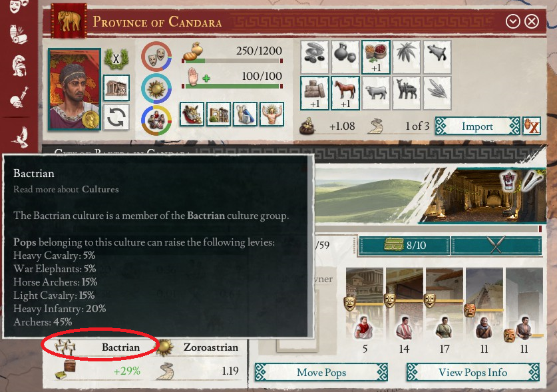Follow the Cultures read more link
The width and height of the screenshot is (557, 392).
100,189
